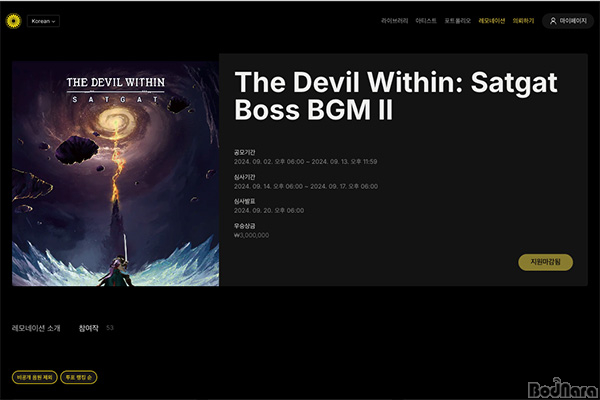600x400 pixels.
Task: Click the 지원마감됨 application closed button
Action: (545, 262)
